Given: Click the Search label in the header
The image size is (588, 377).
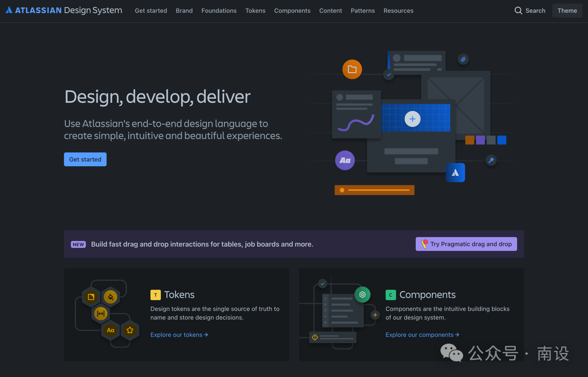Looking at the screenshot, I should [x=535, y=11].
